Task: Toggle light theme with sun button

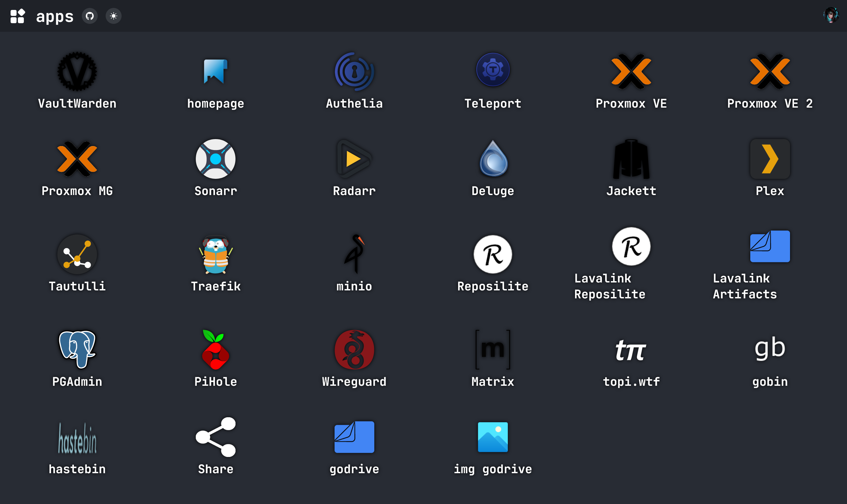Action: coord(114,16)
